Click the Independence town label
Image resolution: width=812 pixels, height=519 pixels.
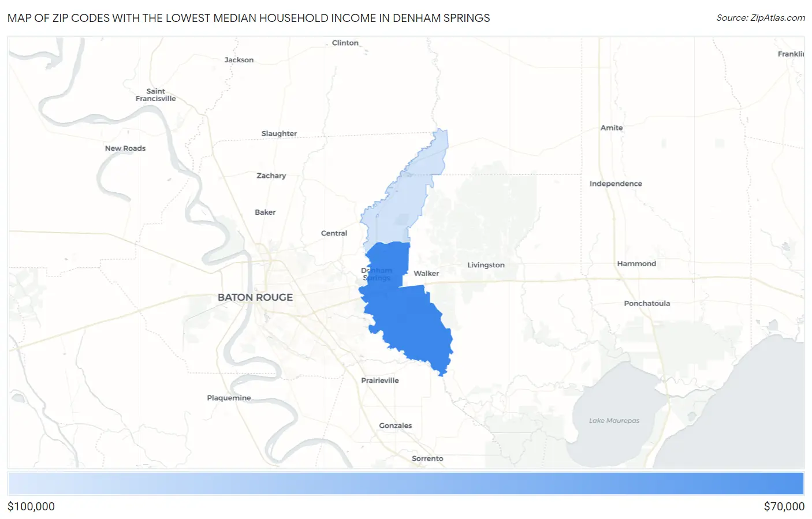pos(616,184)
